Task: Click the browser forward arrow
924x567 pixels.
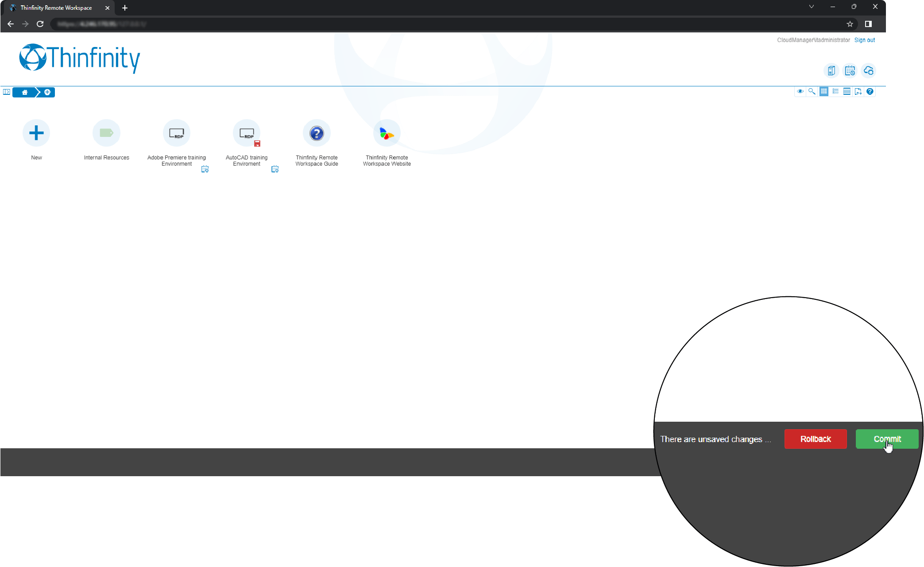Action: pos(25,24)
